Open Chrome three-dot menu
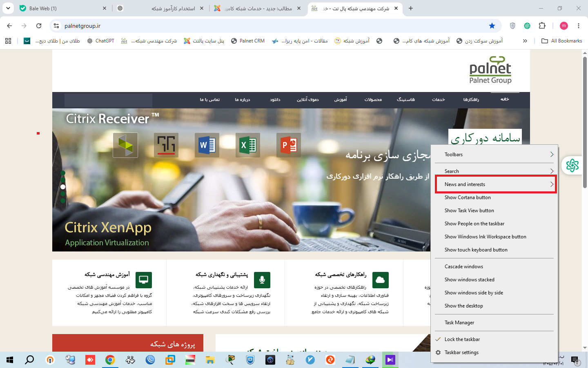588x368 pixels. coord(579,26)
